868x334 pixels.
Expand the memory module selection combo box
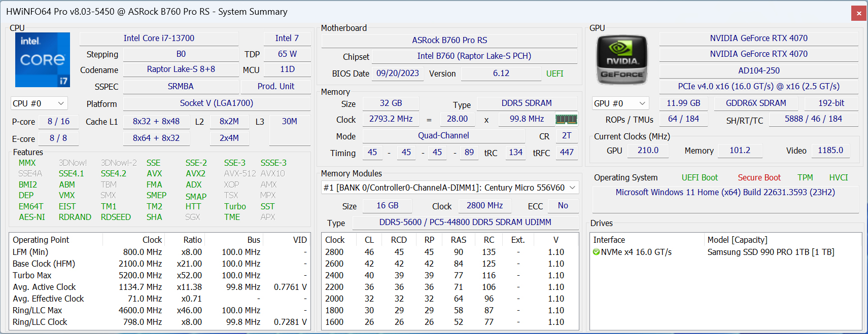pos(450,188)
